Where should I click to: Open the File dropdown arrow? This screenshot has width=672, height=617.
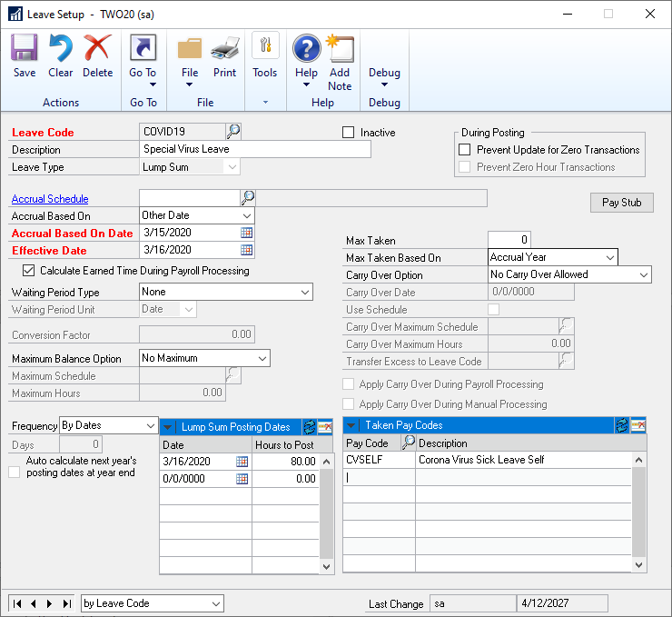click(x=190, y=85)
